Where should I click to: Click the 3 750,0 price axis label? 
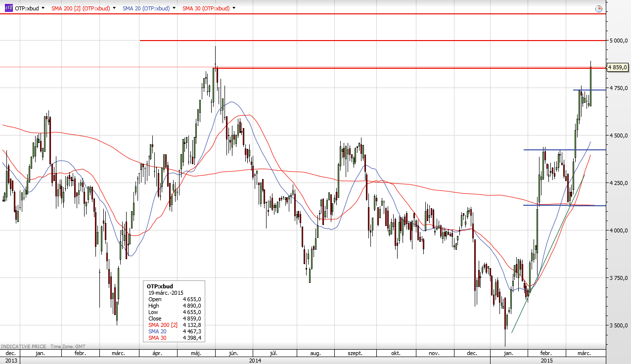click(619, 278)
